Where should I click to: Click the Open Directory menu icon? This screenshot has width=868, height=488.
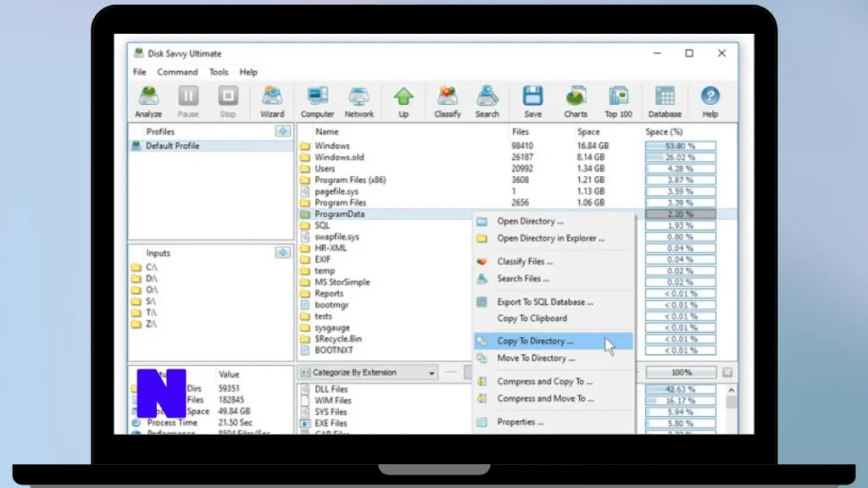tap(482, 221)
